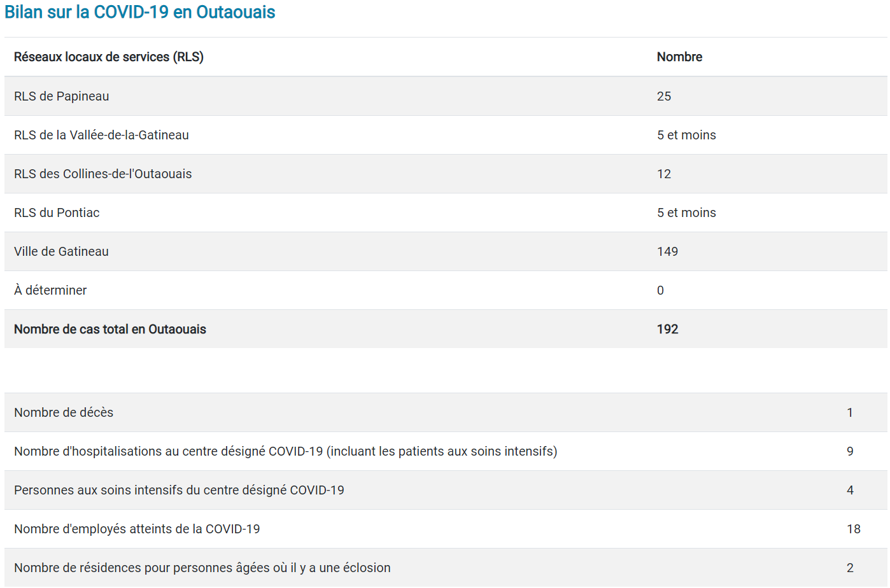890x588 pixels.
Task: Click the value 18 for employés atteints
Action: 854,529
